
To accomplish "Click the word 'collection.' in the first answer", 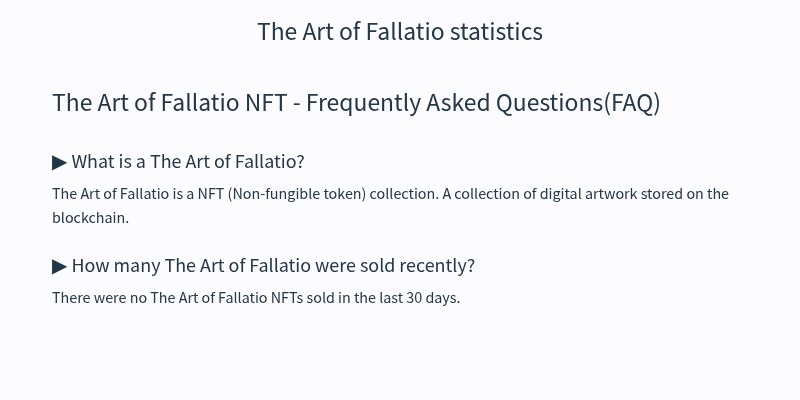I will (x=404, y=194).
